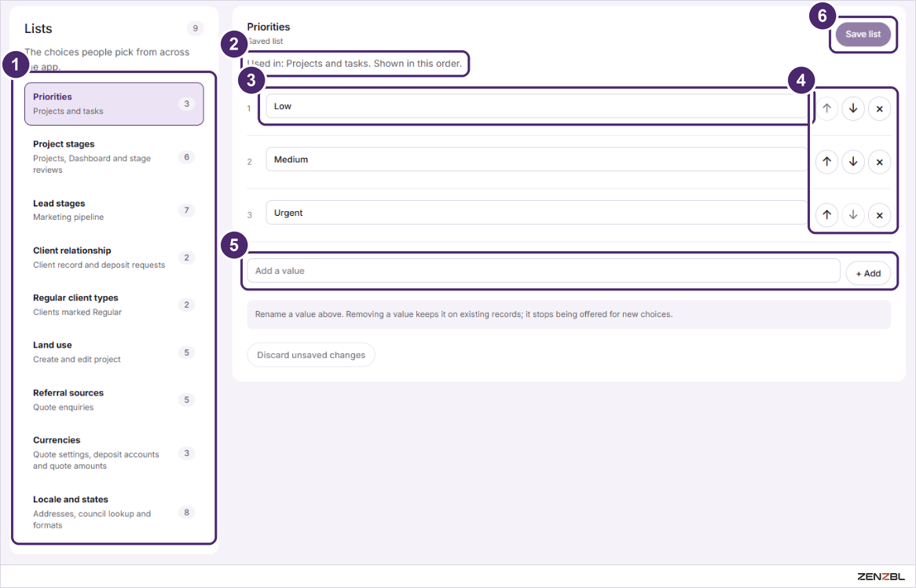Screen dimensions: 916x588
Task: Remove the Medium value
Action: 879,162
